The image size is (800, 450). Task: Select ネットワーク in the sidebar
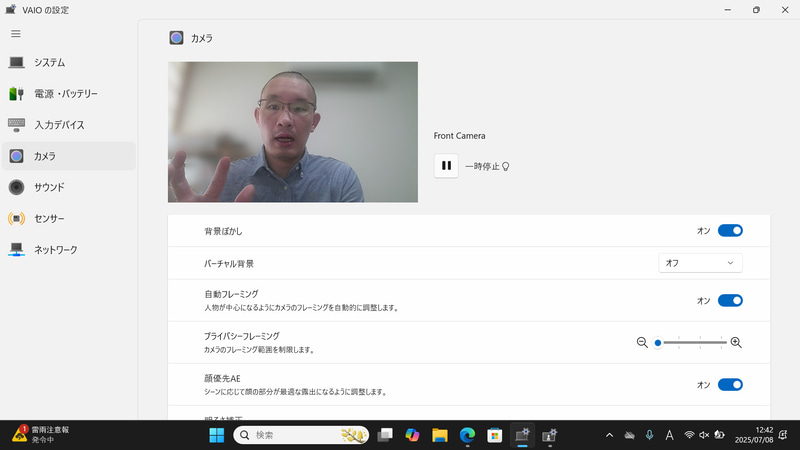tap(69, 249)
